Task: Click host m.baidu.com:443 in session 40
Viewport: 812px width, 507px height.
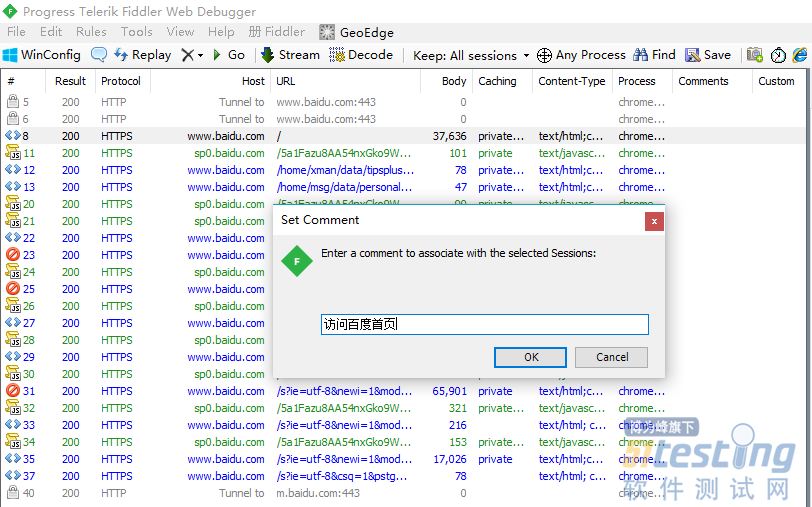Action: (x=317, y=493)
